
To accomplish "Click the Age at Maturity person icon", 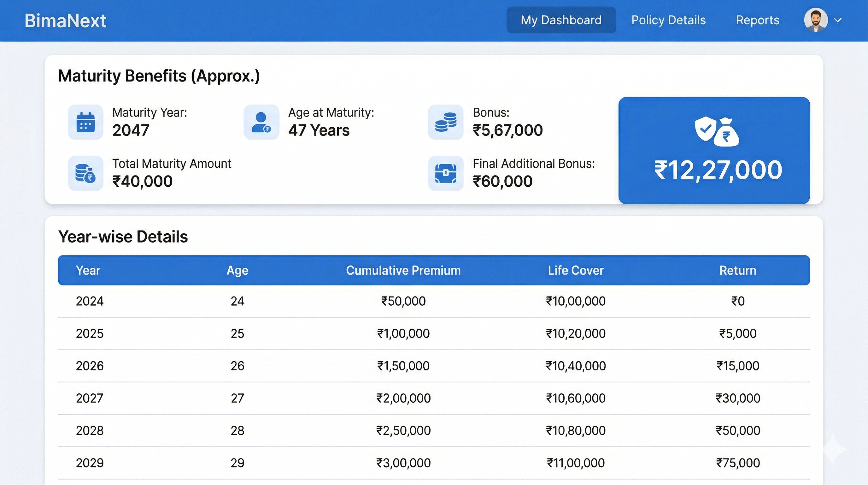I will pyautogui.click(x=261, y=122).
